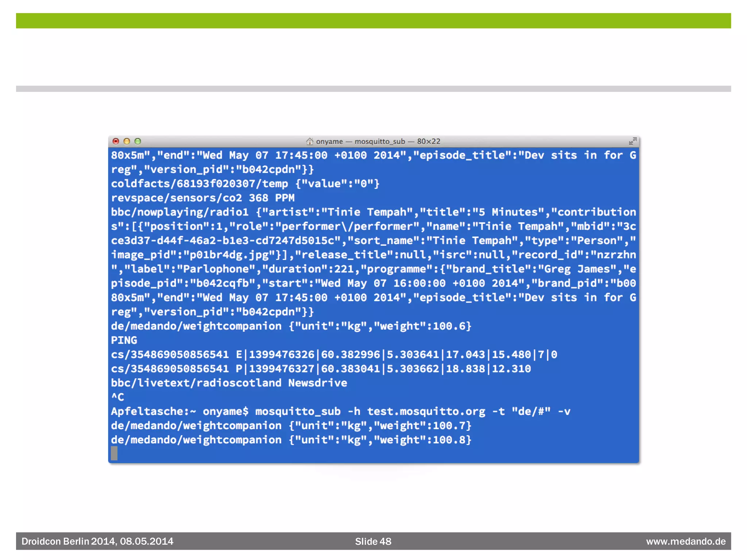This screenshot has width=747, height=560.
Task: Click 'Droidcon Berlin 2014, 08.05.2014' footer text
Action: [97, 541]
